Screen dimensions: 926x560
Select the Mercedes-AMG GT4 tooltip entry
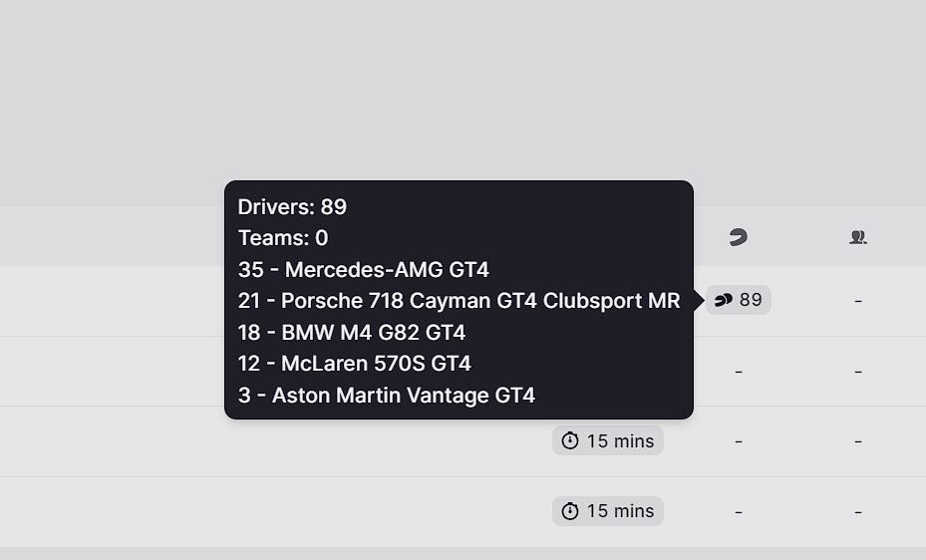click(x=363, y=270)
